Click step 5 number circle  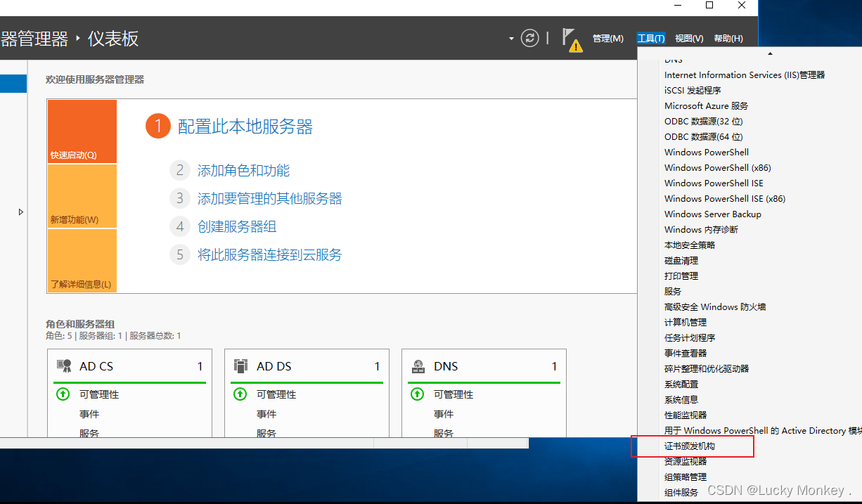(x=180, y=254)
